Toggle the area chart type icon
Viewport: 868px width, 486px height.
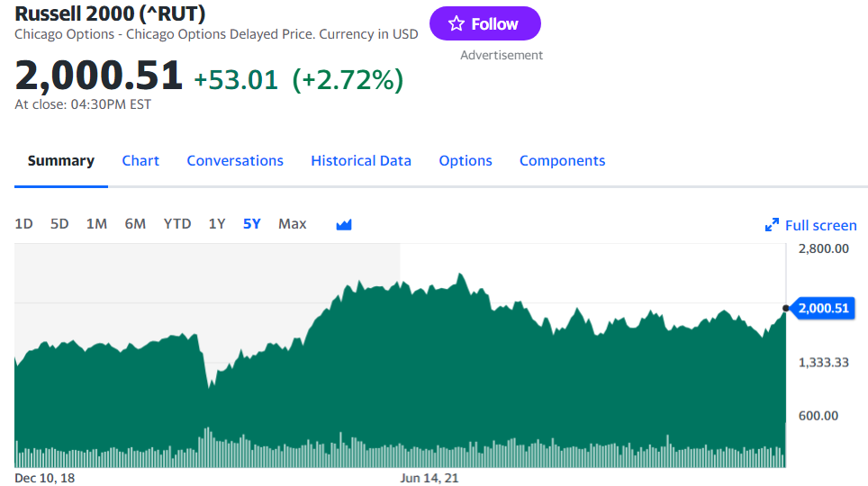click(x=344, y=224)
